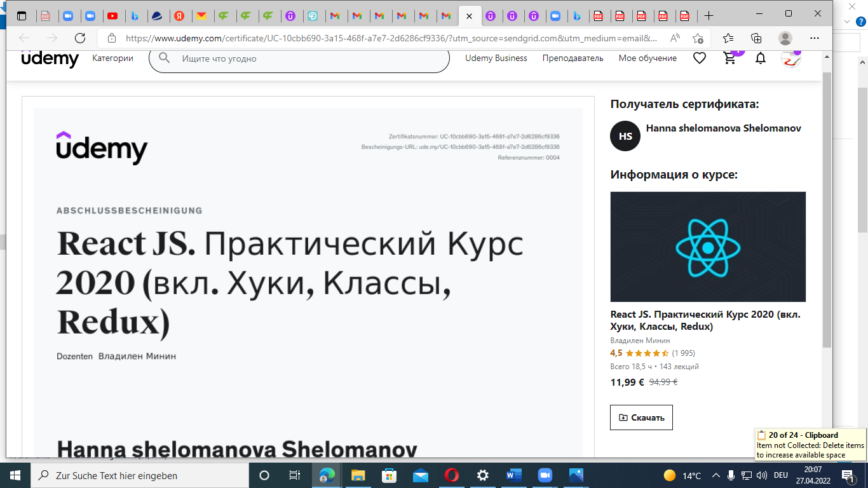
Task: Open Windows Settings gear in taskbar
Action: pyautogui.click(x=482, y=475)
